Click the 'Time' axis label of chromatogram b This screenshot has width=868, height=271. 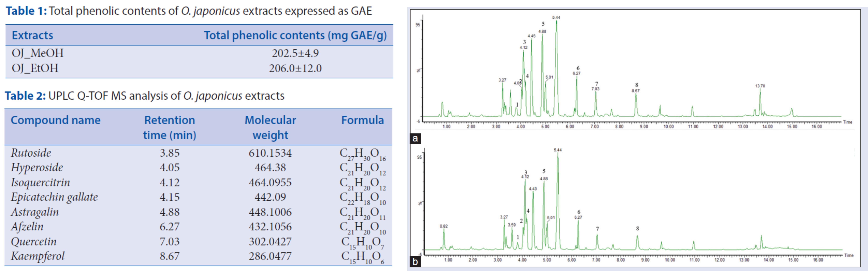pos(849,256)
